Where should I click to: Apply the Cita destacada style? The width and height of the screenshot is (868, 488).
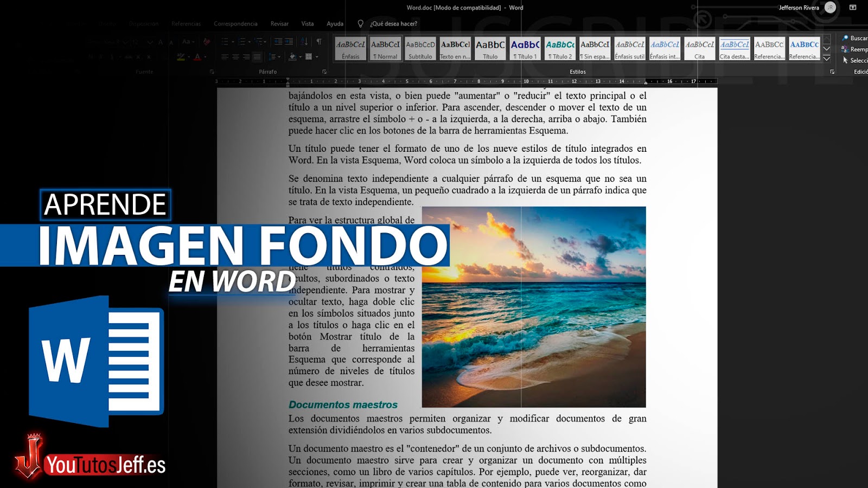pos(735,49)
